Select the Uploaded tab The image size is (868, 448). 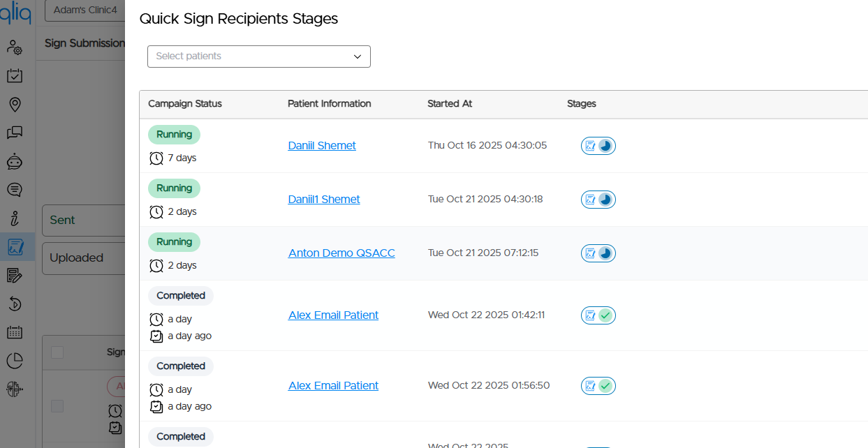83,258
